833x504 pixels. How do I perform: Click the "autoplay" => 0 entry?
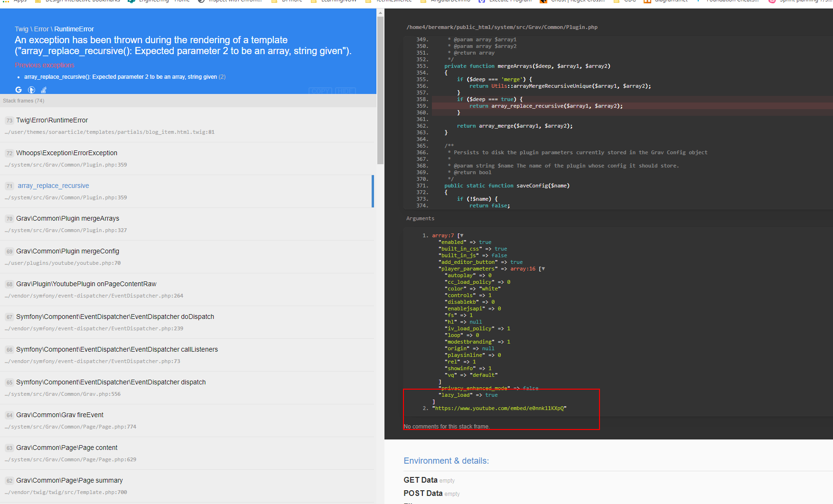click(x=468, y=275)
